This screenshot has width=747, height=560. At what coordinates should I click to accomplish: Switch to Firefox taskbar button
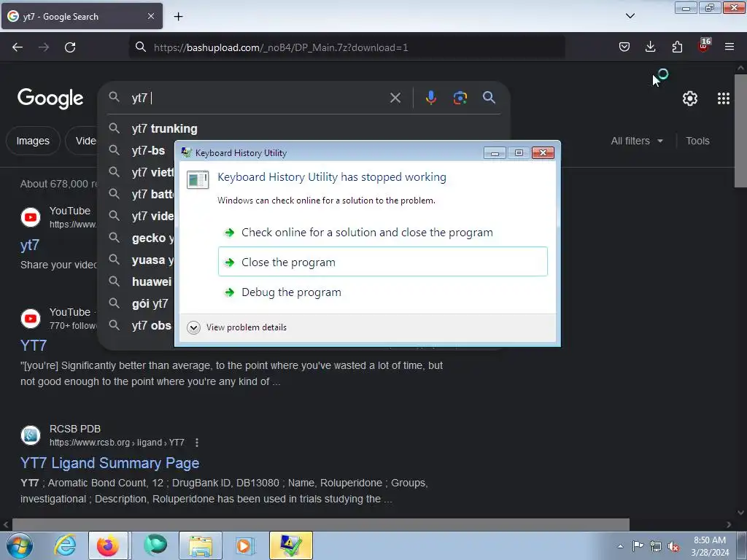(108, 545)
